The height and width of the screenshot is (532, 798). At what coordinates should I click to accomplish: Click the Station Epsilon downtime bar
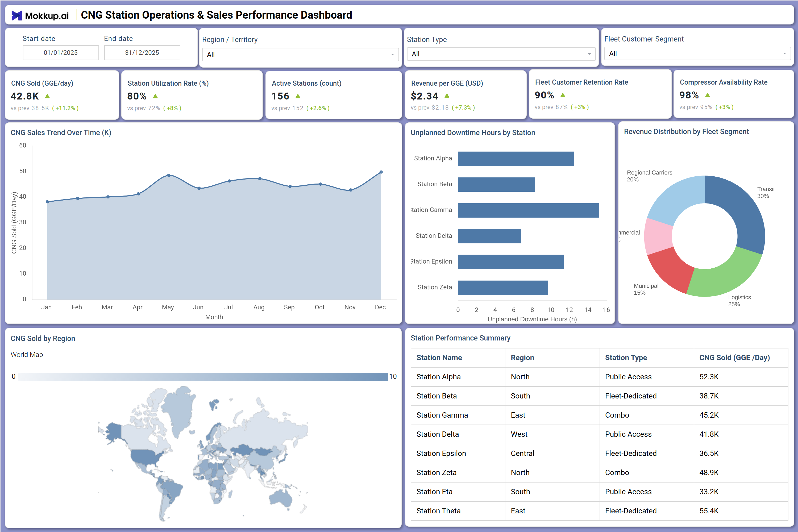pos(511,262)
